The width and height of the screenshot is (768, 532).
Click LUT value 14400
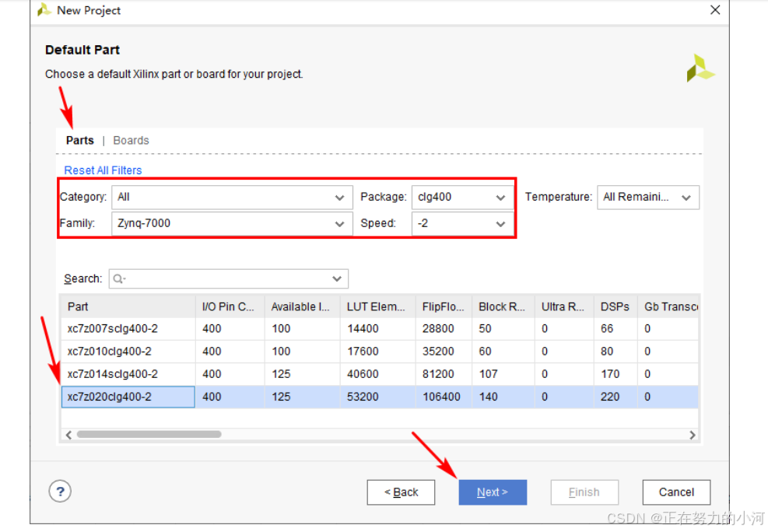pyautogui.click(x=363, y=328)
